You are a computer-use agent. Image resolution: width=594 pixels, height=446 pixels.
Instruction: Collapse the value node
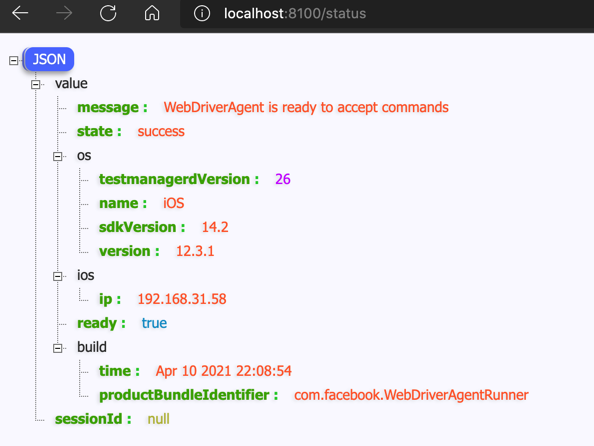36,84
